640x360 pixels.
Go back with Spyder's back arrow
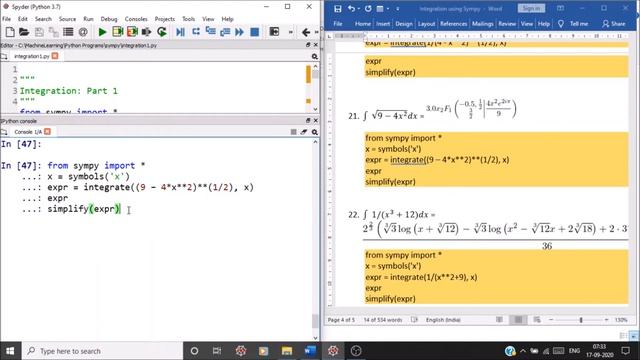pos(306,32)
